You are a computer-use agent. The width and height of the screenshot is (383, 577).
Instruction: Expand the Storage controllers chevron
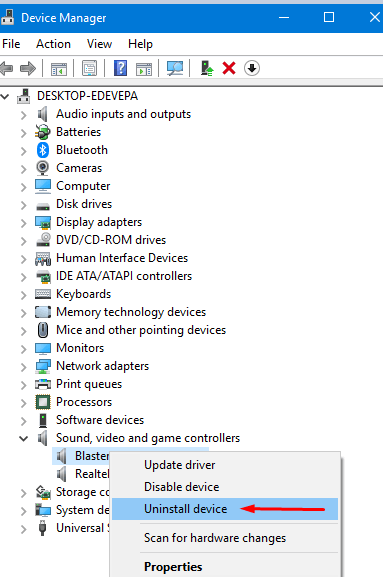[x=24, y=493]
